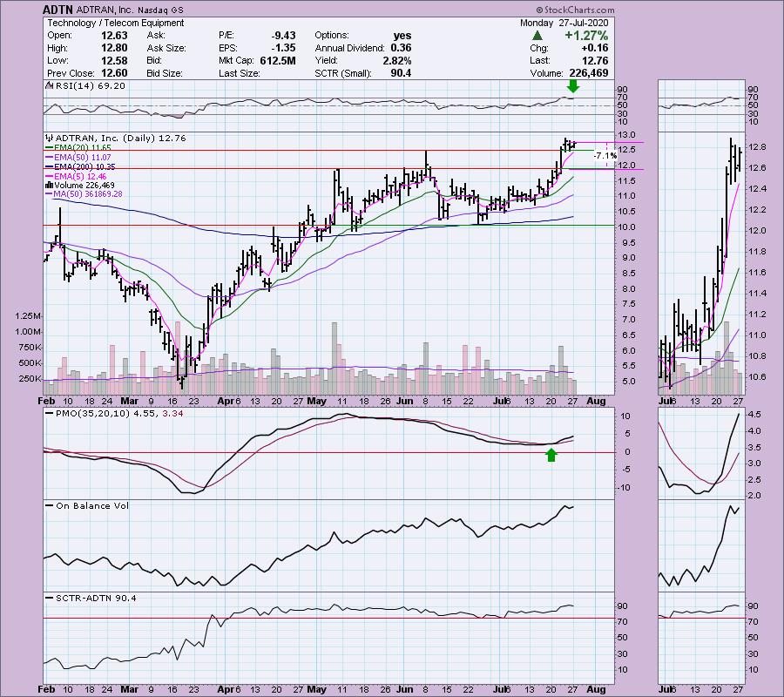Select the Prev Close value 12.60

pyautogui.click(x=114, y=73)
